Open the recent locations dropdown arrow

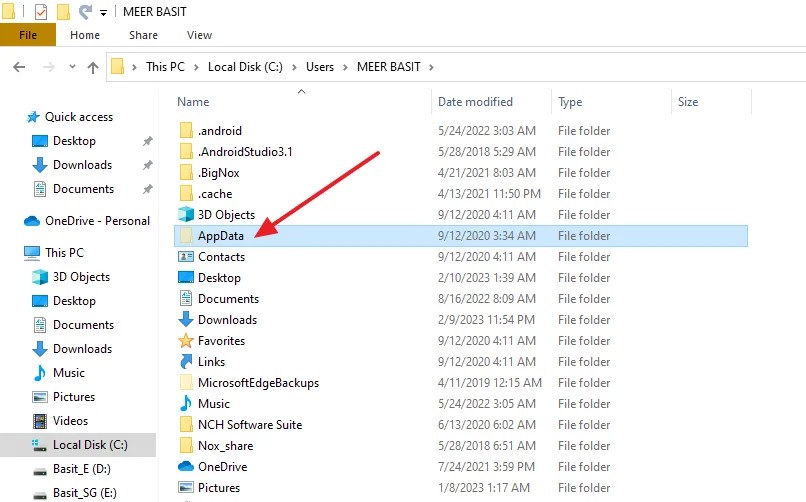tap(72, 66)
